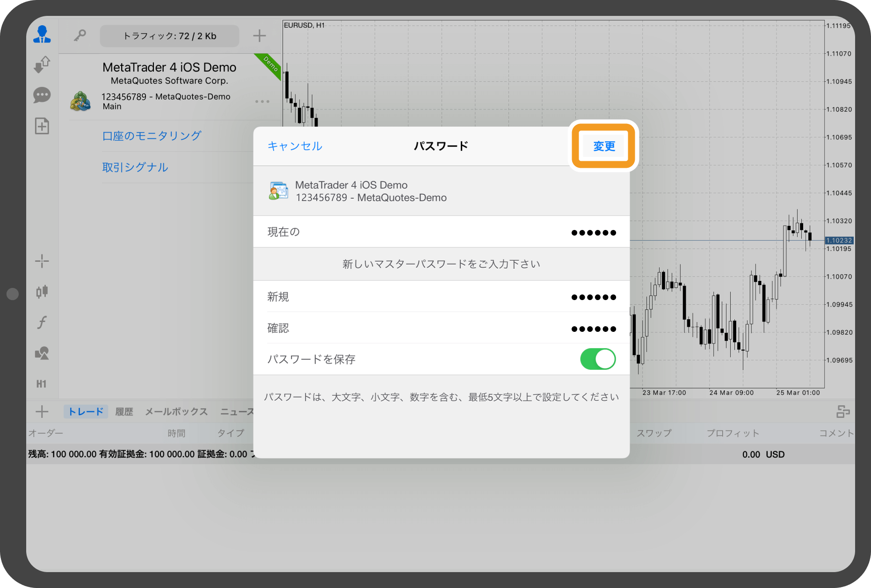Open the chart layout icon bottom right

point(844,411)
